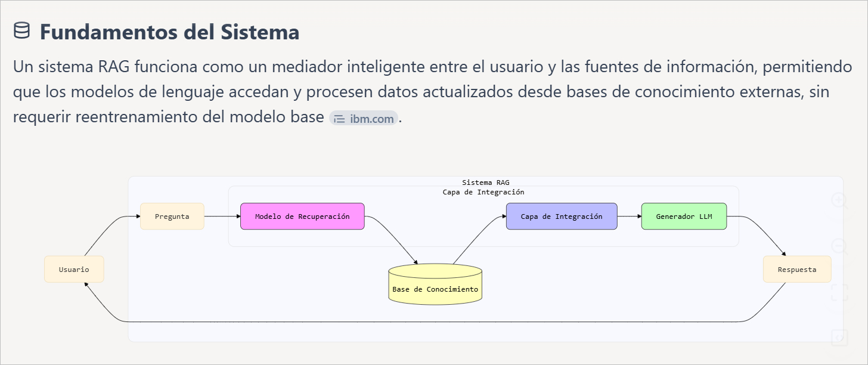Click the arrow between Capa de Integración and Generador LLM
Screen dimensions: 868x365
629,216
